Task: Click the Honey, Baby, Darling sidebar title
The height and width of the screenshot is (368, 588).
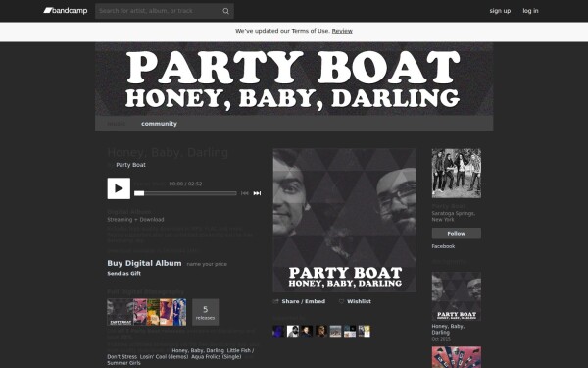Action: pyautogui.click(x=448, y=330)
